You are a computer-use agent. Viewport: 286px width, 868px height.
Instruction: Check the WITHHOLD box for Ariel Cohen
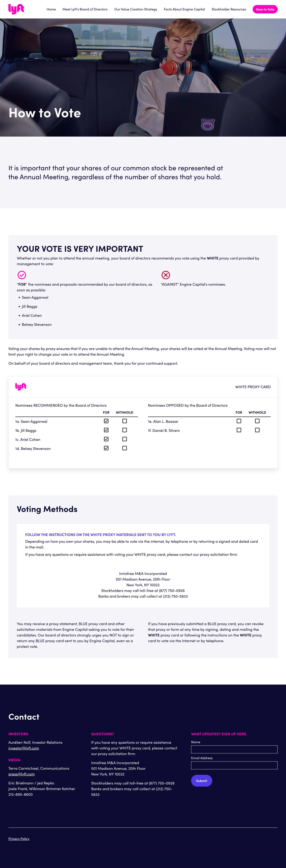[125, 439]
